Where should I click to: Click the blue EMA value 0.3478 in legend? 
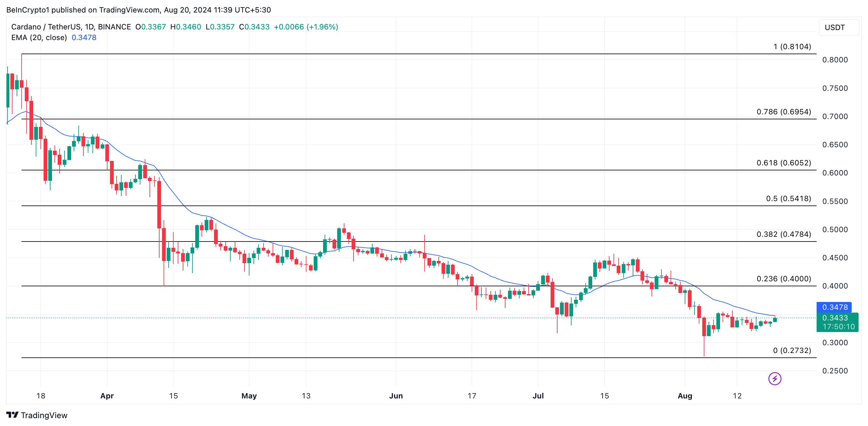84,37
